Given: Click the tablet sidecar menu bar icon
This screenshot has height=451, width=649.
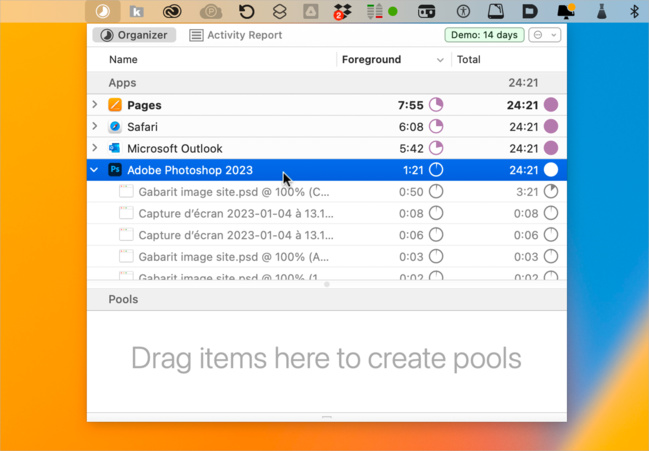Looking at the screenshot, I should tap(496, 12).
